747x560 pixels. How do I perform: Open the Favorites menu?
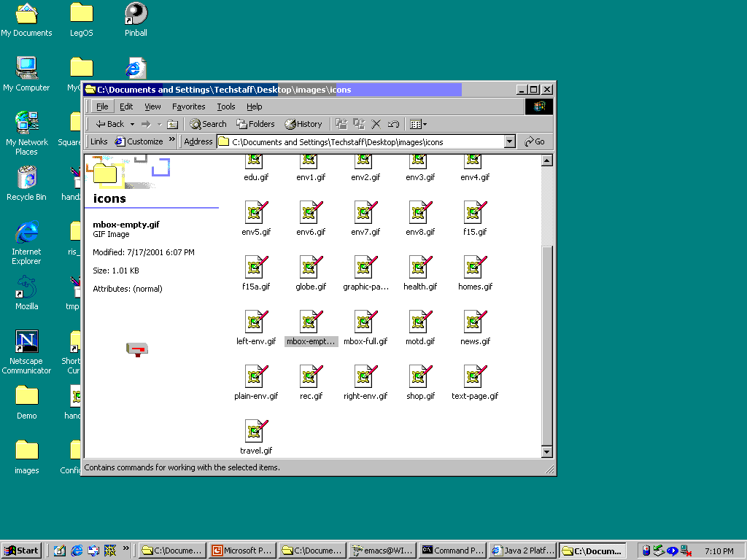[188, 106]
